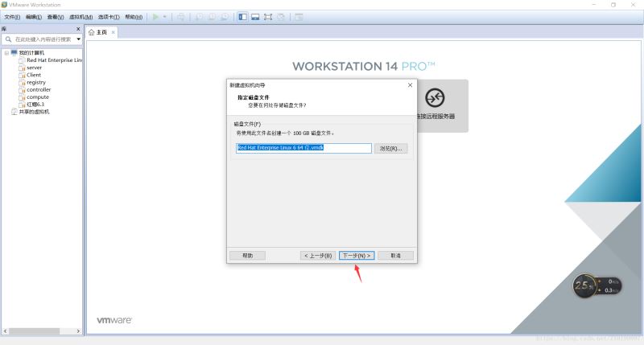Click the Send Ctrl+Alt+Del toolbar icon

180,17
